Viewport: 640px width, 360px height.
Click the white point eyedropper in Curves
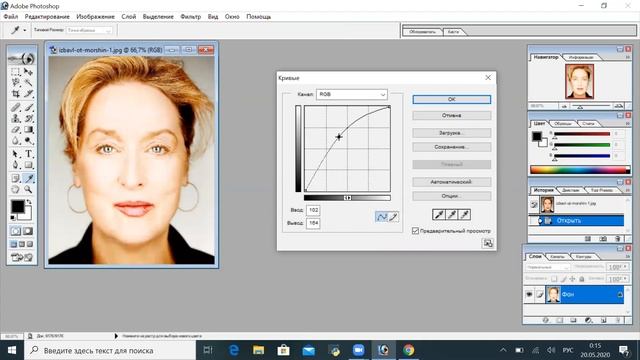click(x=464, y=215)
